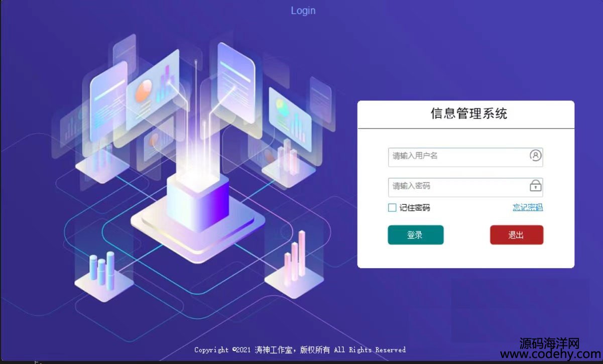The image size is (603, 364).
Task: Focus the 请输入密码 input field
Action: tap(465, 187)
